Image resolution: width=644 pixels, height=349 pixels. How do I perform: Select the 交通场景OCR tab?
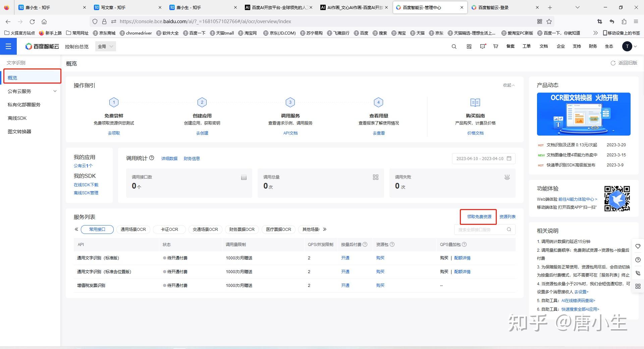click(x=205, y=230)
